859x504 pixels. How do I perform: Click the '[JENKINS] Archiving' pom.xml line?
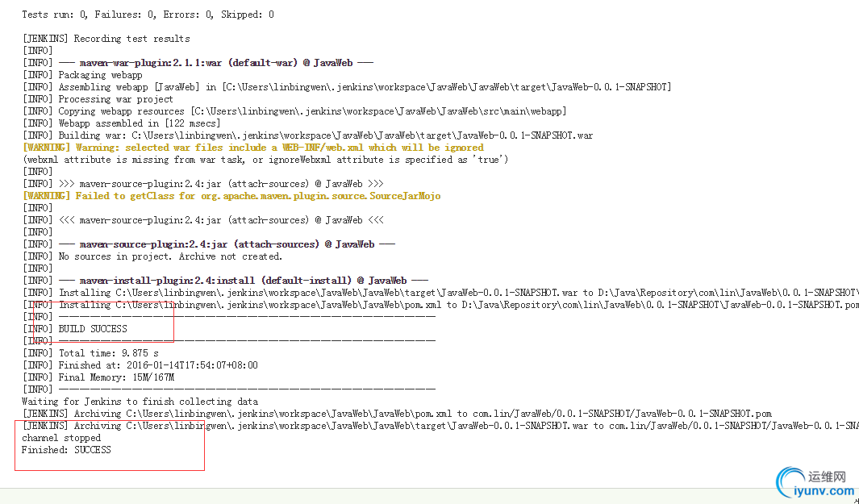[x=397, y=413]
